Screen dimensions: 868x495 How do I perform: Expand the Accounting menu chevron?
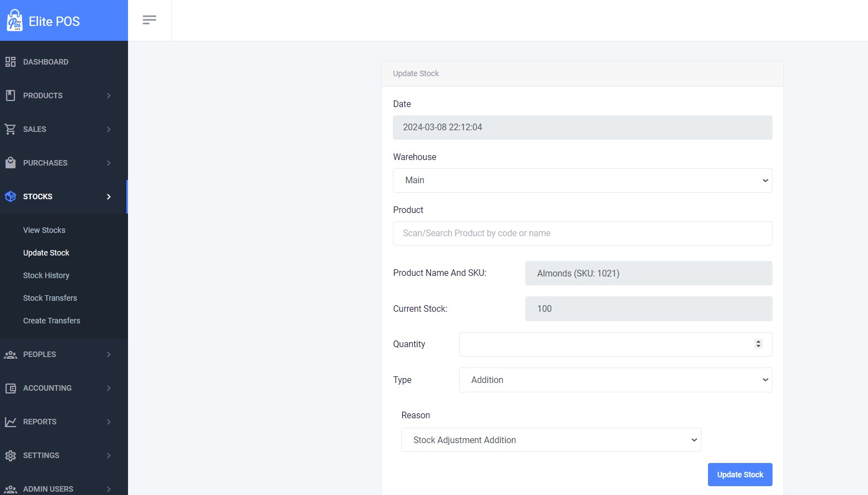[x=109, y=388]
